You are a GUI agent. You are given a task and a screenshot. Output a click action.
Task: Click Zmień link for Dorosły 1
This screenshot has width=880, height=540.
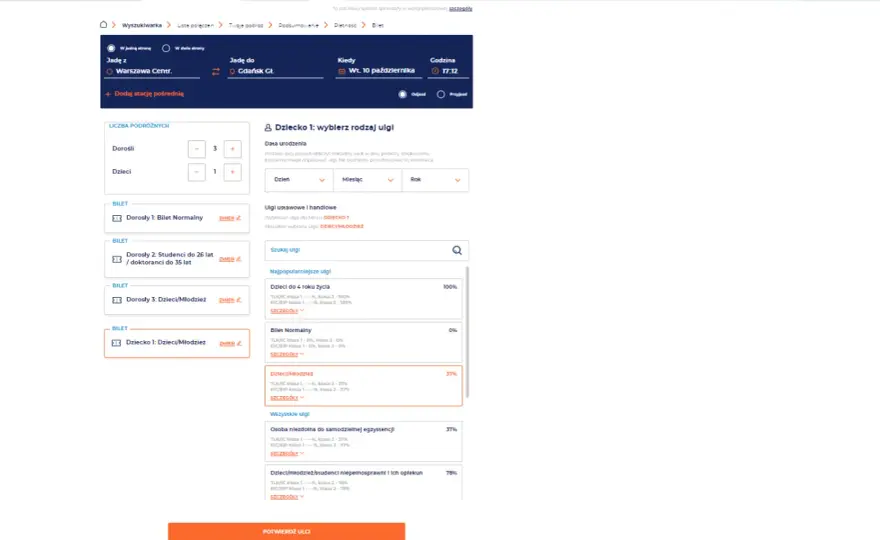[227, 218]
